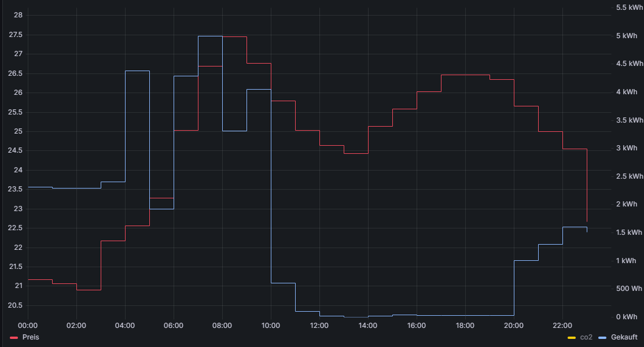Click the 14:00 time axis label
Image resolution: width=644 pixels, height=347 pixels.
tap(367, 326)
